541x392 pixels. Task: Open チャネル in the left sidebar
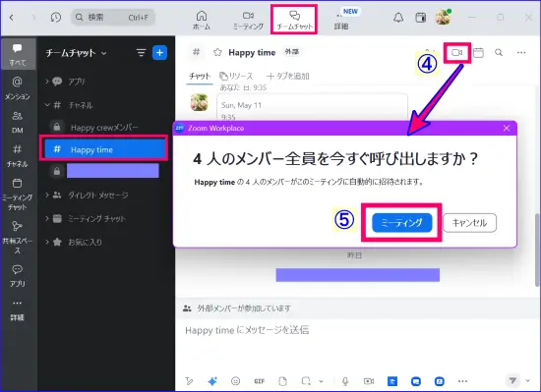18,155
